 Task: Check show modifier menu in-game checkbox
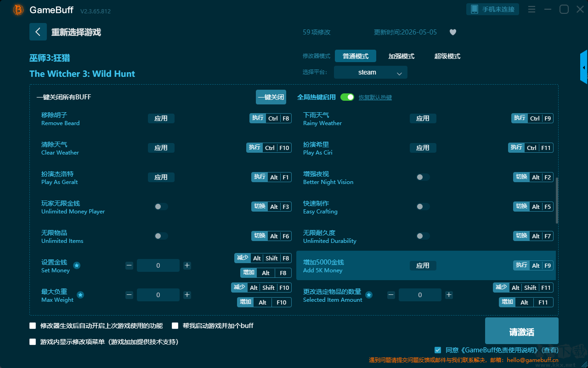[33, 342]
